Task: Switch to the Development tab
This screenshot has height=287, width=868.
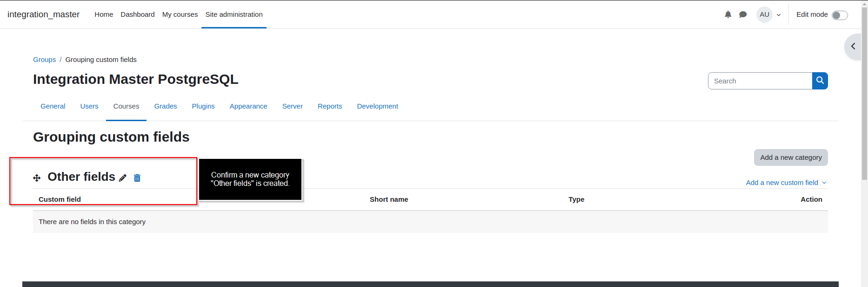Action: click(x=378, y=106)
